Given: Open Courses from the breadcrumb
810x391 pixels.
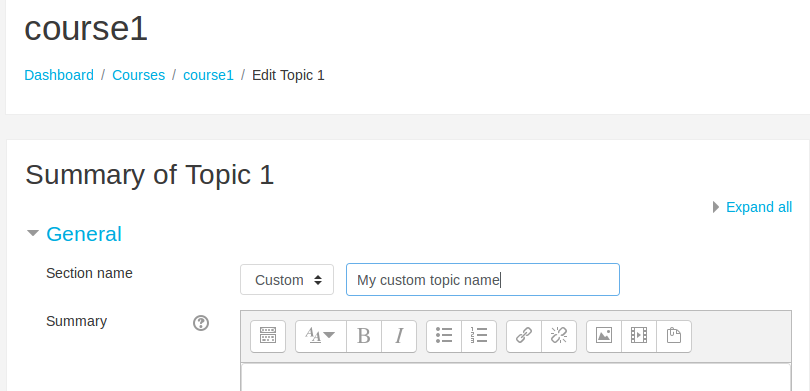Looking at the screenshot, I should [x=138, y=75].
